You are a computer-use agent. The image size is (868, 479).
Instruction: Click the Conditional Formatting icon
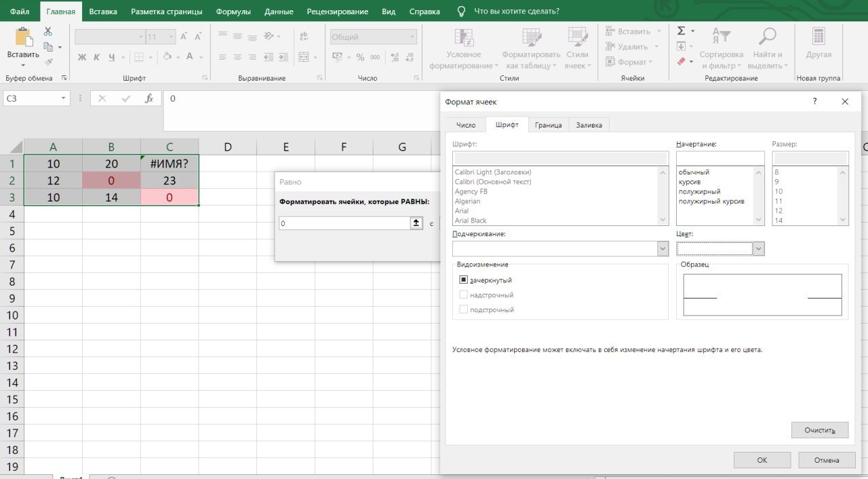464,38
